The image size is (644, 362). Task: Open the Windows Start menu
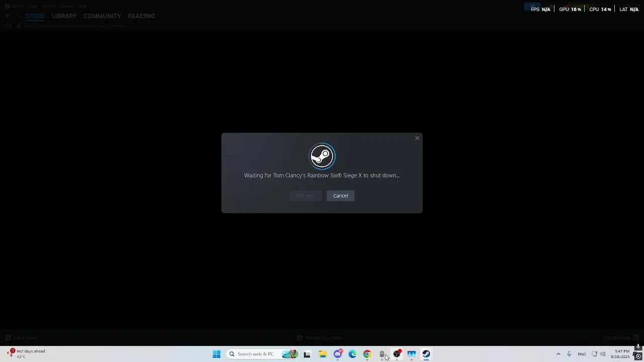point(216,354)
